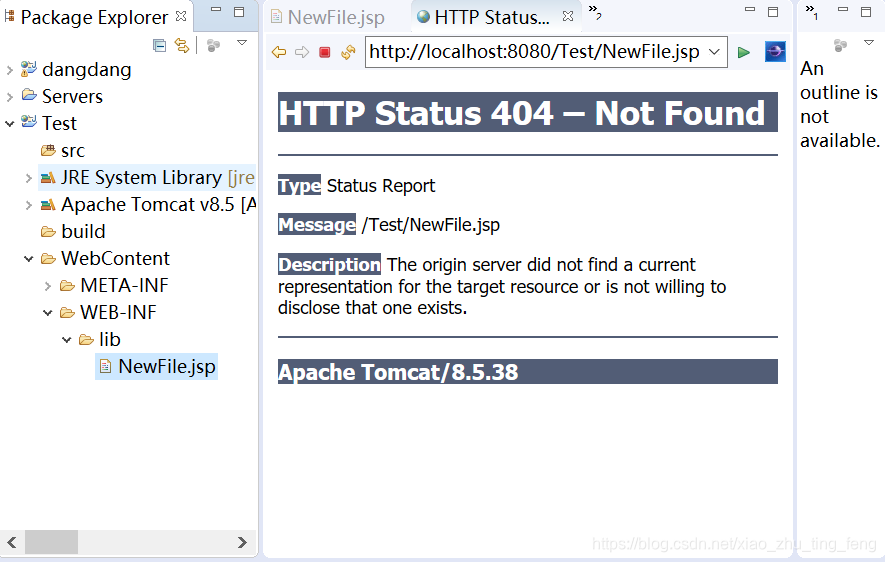This screenshot has height=562, width=885.
Task: Click the "HTTP Status 404 – Not Found" heading
Action: point(522,113)
